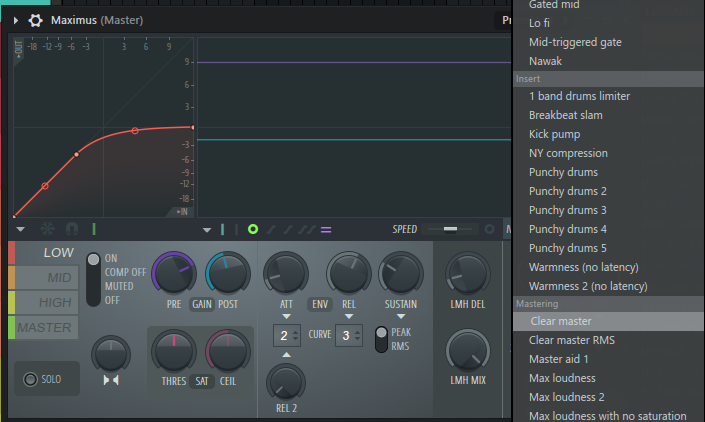Click the PRE gain knob
705x422 pixels.
(174, 273)
